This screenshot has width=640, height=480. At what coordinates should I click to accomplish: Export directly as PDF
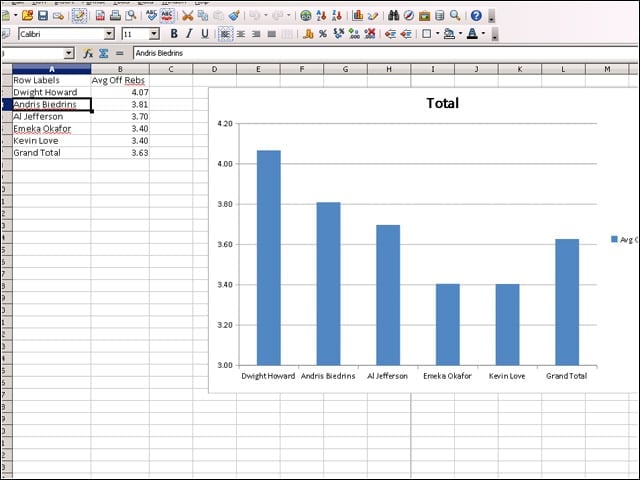click(100, 16)
